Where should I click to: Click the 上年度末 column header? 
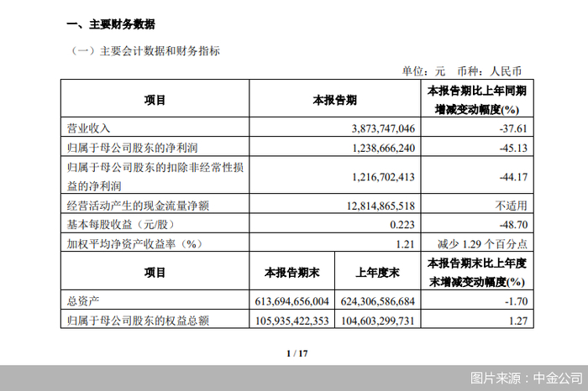click(378, 273)
